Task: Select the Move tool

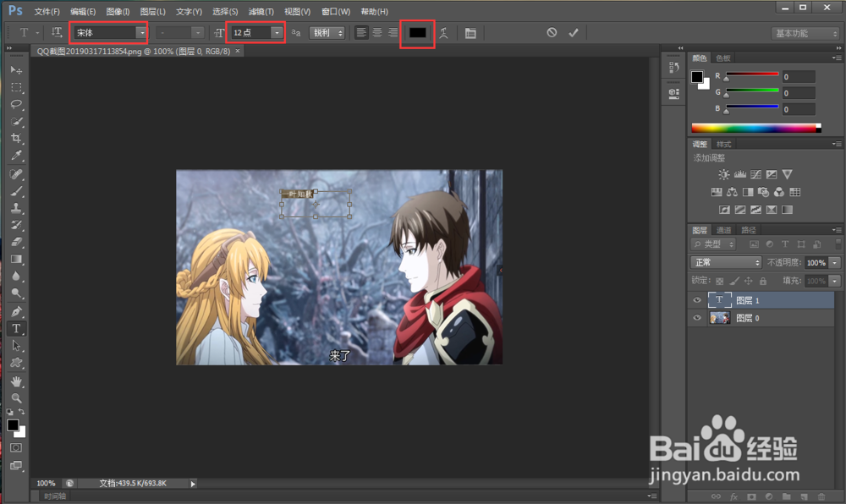Action: click(x=16, y=70)
